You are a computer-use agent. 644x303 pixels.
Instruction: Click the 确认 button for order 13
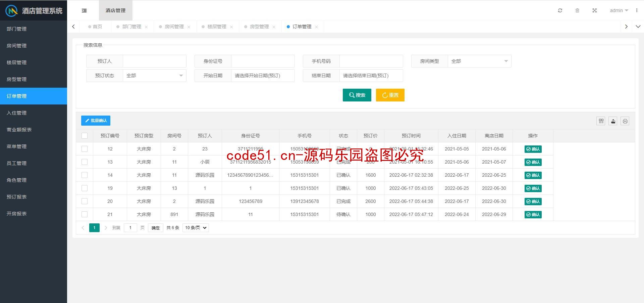click(533, 162)
